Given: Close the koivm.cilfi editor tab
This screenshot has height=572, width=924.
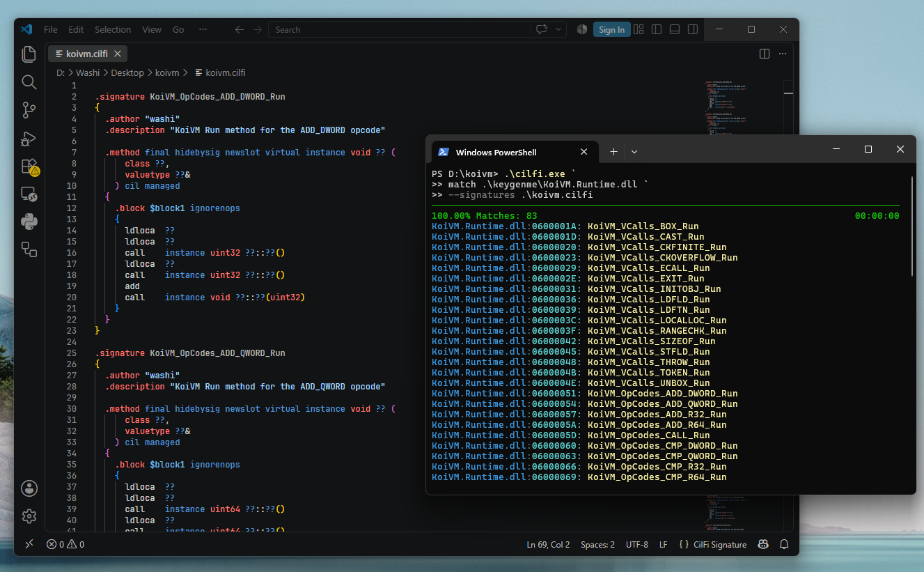Looking at the screenshot, I should coord(118,54).
